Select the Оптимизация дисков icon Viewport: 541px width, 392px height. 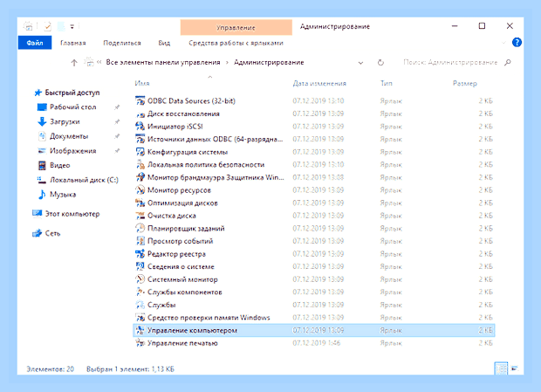pos(140,203)
